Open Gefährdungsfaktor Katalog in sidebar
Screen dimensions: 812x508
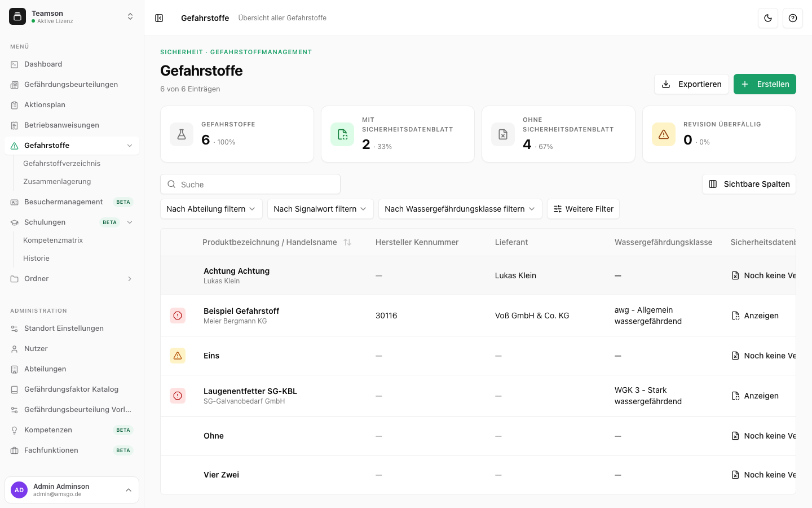coord(72,389)
